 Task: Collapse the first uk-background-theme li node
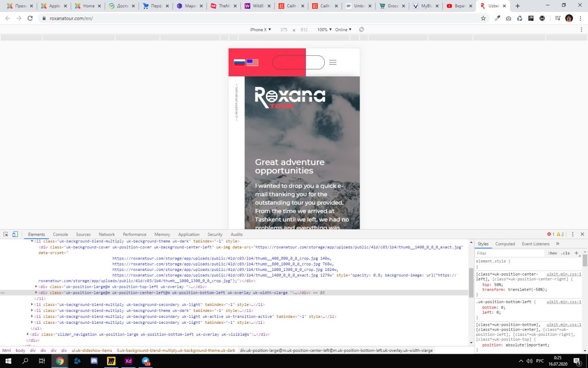coord(32,241)
